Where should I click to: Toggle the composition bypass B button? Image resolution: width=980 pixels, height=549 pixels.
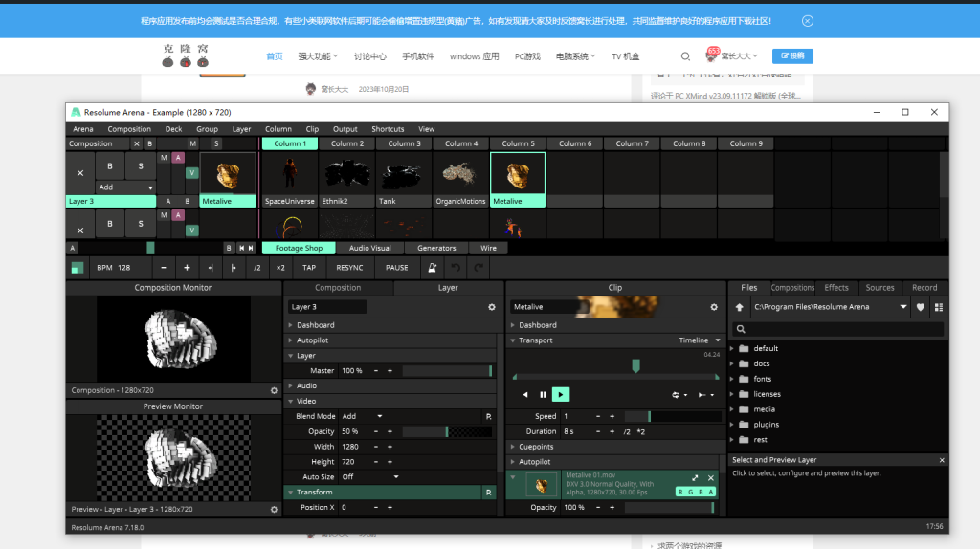149,143
